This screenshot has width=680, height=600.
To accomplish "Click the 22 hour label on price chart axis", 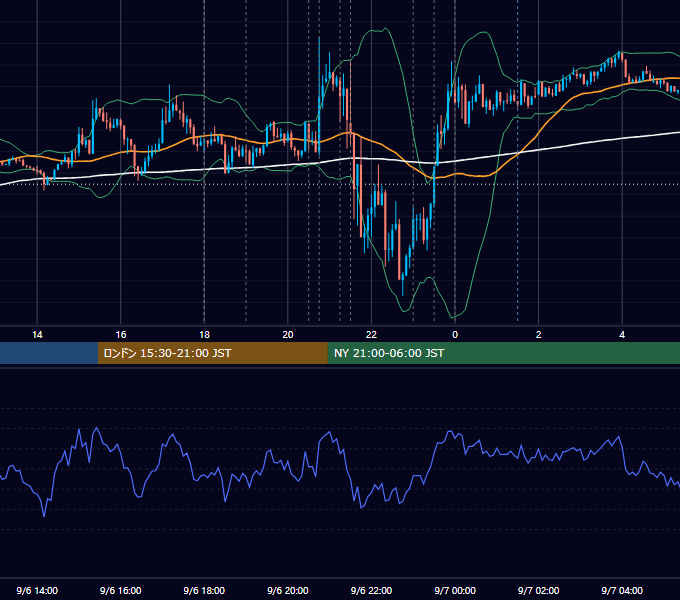I will 371,335.
